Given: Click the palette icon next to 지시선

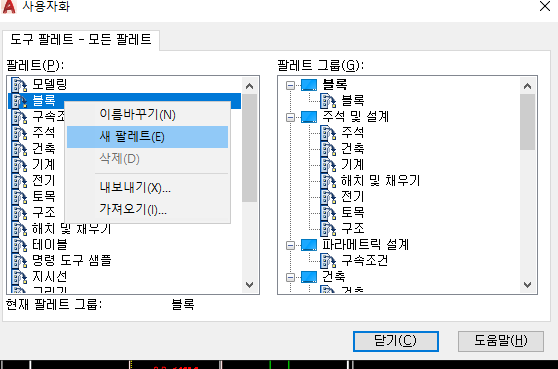Looking at the screenshot, I should [x=19, y=277].
